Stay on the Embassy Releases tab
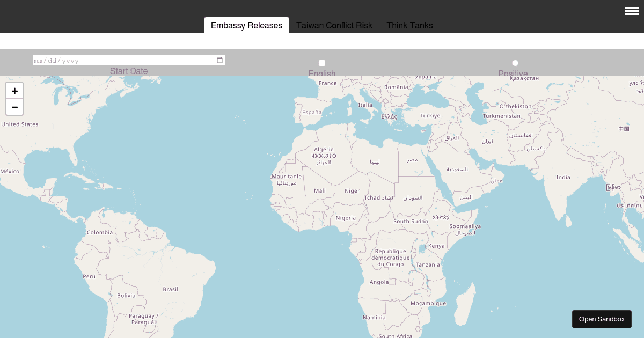Image resolution: width=644 pixels, height=338 pixels. 246,25
